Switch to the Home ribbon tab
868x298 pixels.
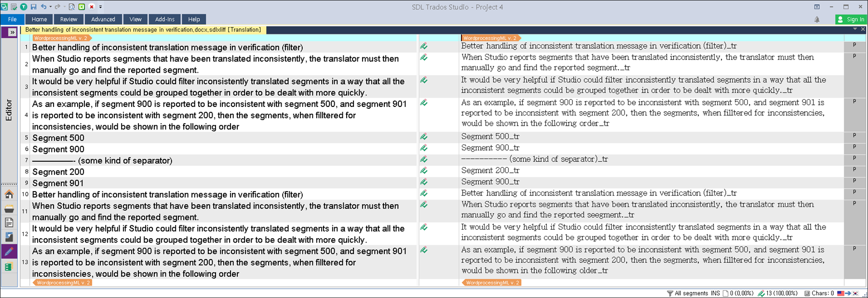pyautogui.click(x=40, y=19)
